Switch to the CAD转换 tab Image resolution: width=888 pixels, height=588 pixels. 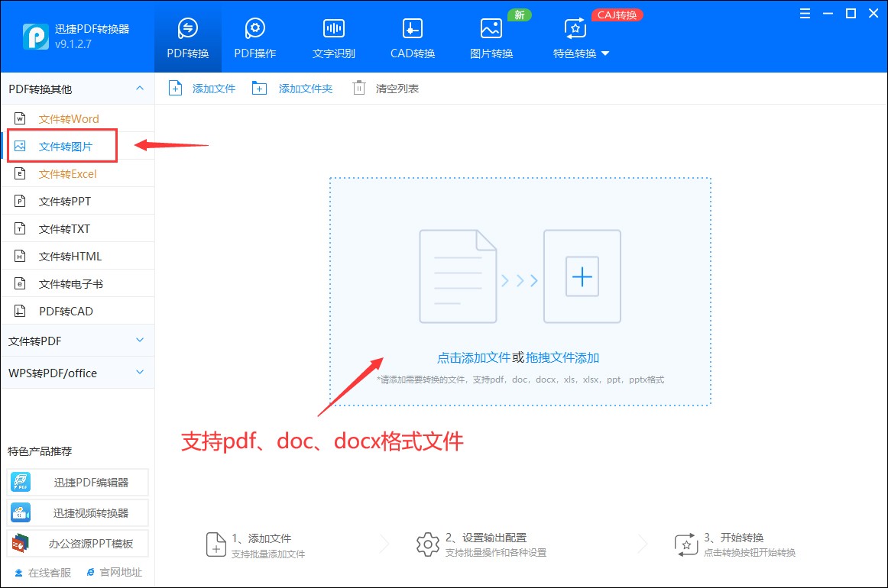coord(413,37)
